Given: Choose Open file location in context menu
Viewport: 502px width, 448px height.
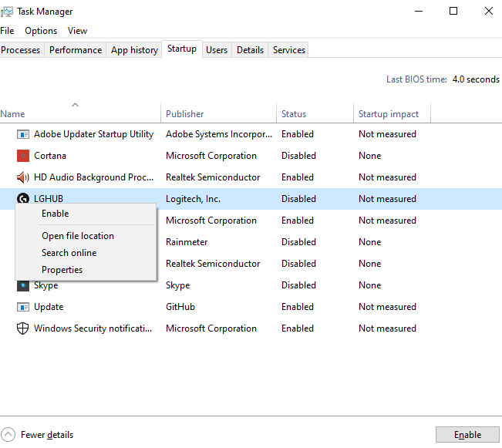Looking at the screenshot, I should pos(86,236).
